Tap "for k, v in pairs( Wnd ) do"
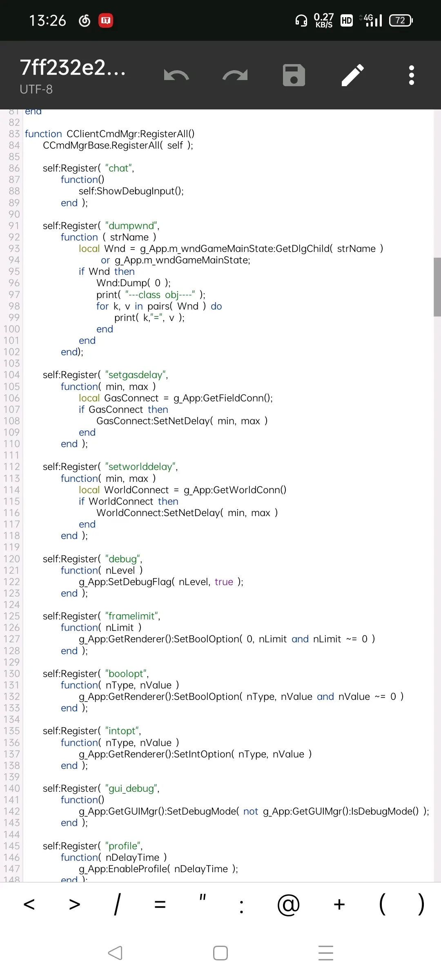Screen dimensions: 441x980 (159, 306)
